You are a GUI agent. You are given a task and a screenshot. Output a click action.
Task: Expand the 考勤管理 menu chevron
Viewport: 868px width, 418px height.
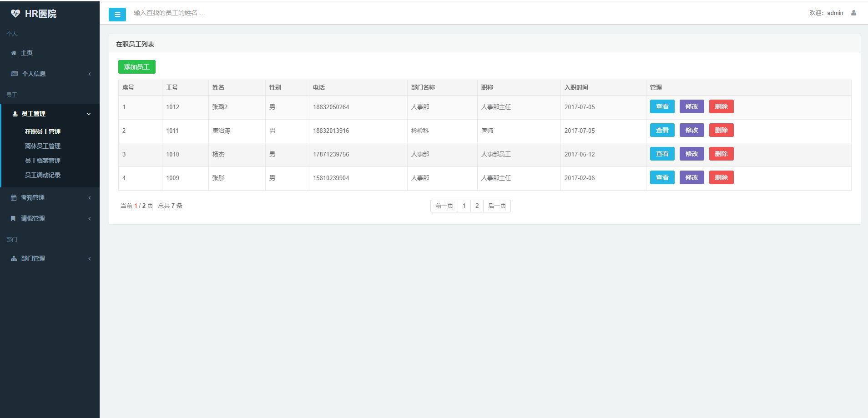pyautogui.click(x=90, y=197)
